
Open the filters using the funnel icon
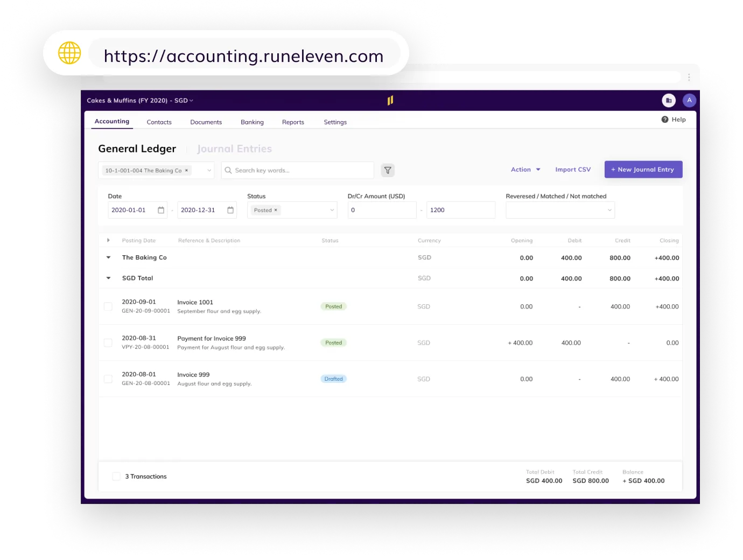click(x=388, y=170)
